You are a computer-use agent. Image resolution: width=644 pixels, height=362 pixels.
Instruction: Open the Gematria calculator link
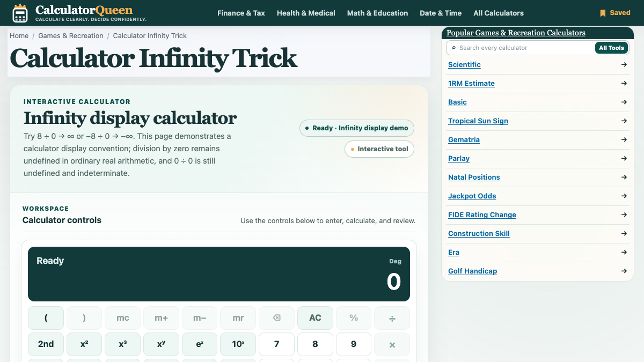(x=464, y=139)
